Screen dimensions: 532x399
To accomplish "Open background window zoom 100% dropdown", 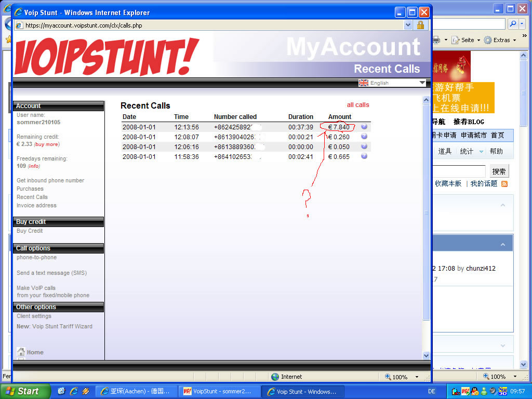I will point(515,377).
